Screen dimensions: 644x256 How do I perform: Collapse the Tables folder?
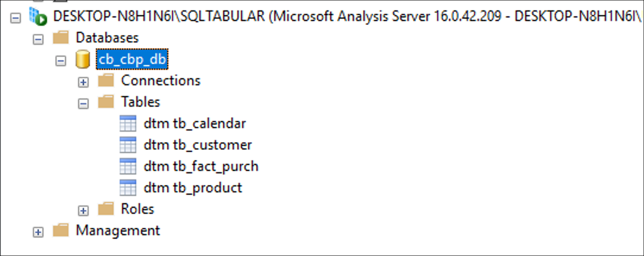point(83,103)
